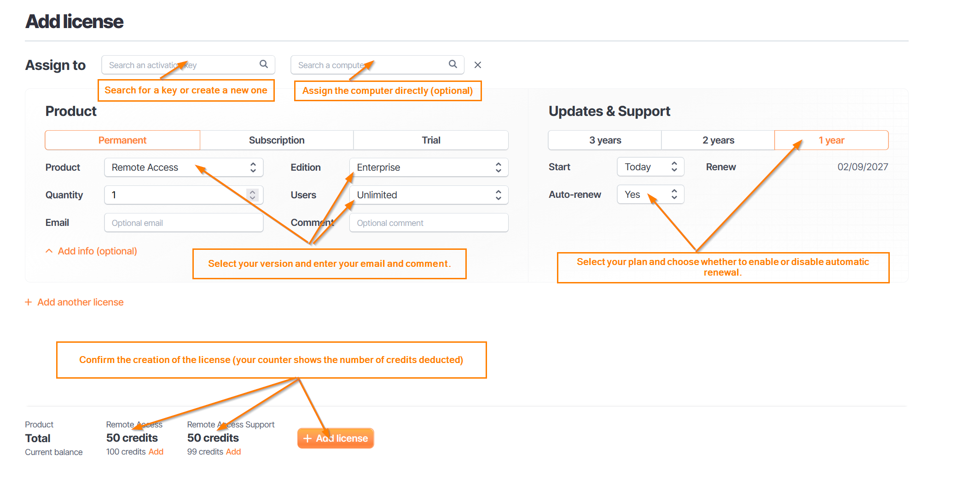Click the activation key search magnifier icon
980x484 pixels.
264,64
